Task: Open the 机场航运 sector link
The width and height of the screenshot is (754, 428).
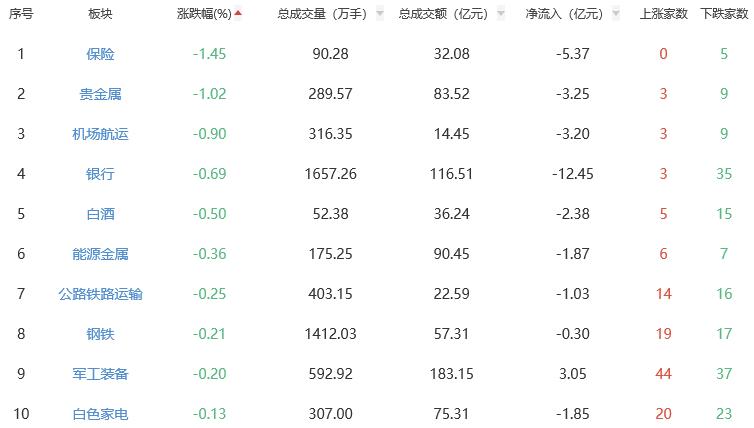Action: 100,134
